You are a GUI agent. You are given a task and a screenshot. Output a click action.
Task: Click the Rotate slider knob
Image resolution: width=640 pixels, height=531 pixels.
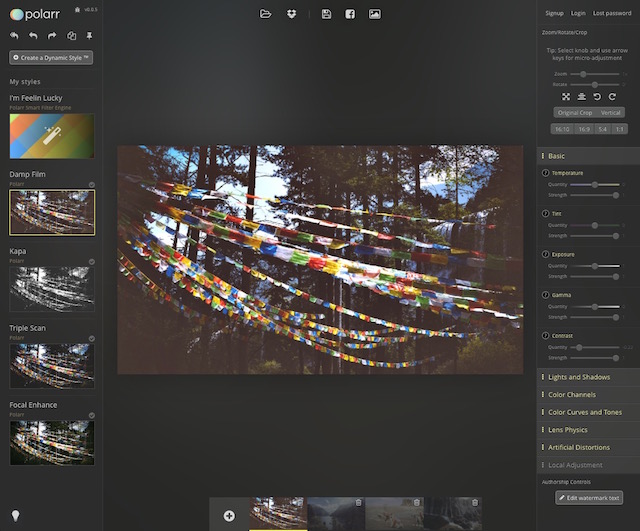595,84
